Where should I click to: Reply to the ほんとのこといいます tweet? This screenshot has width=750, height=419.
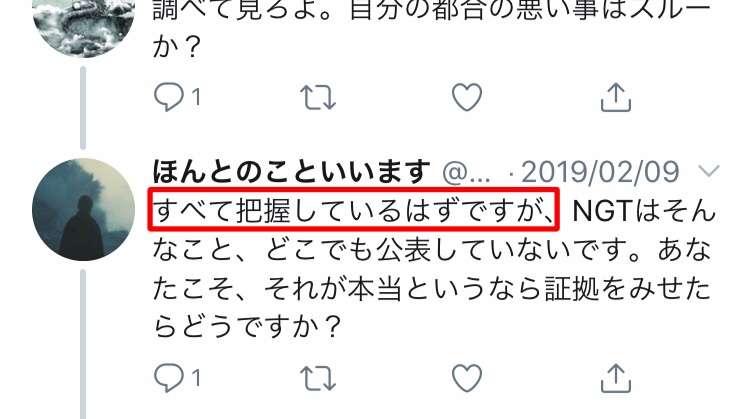click(168, 378)
